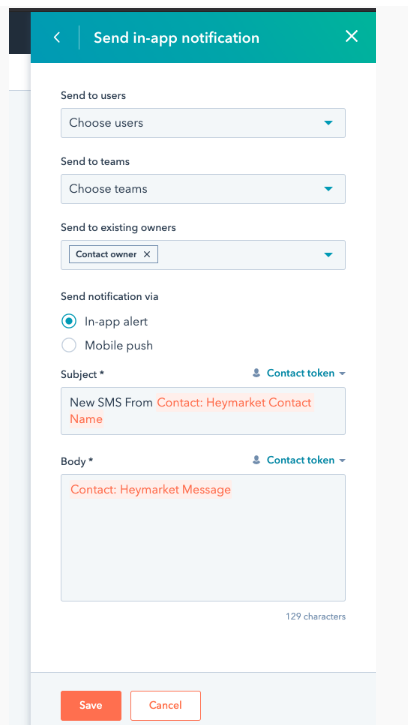
Task: Select the Mobile push radio button
Action: pos(69,345)
